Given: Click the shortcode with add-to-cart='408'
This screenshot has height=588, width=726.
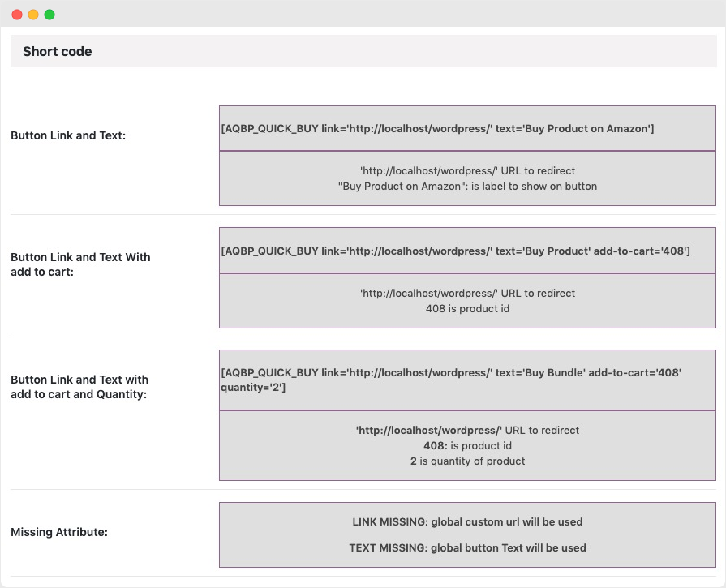Looking at the screenshot, I should click(466, 251).
